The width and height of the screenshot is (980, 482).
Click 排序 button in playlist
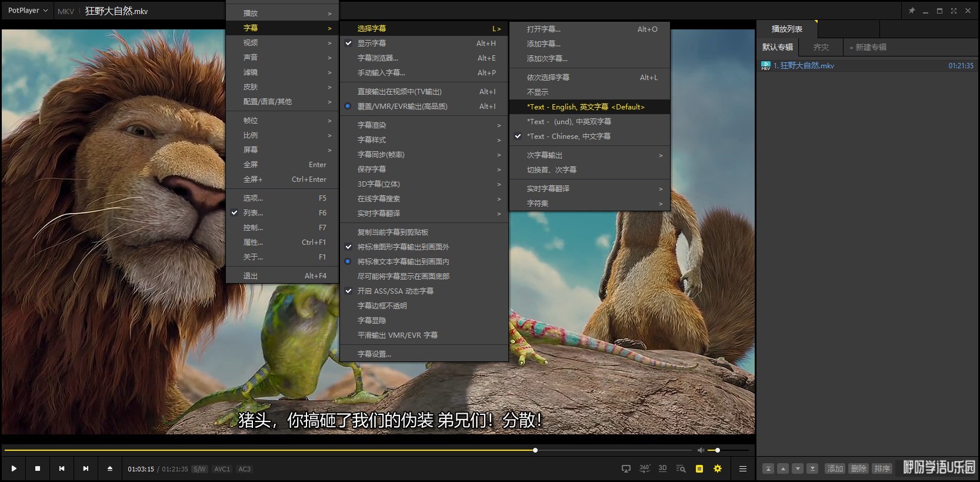pos(882,468)
